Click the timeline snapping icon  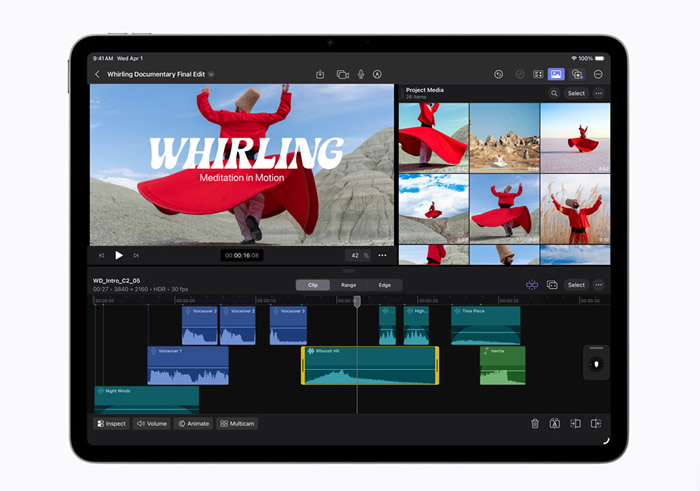532,285
